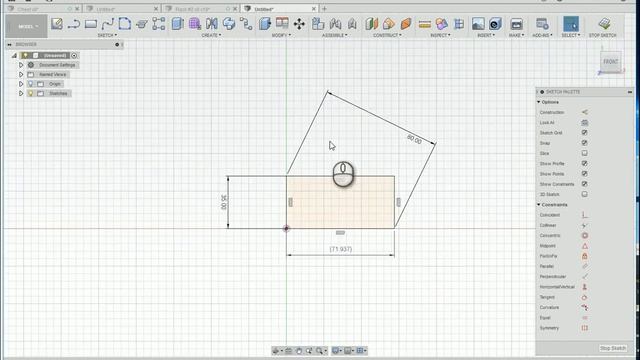
Task: Collapse the Options section in Sketch Palette
Action: (538, 102)
